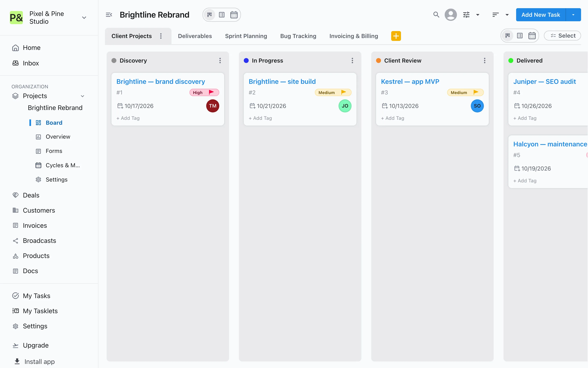Screen dimensions: 588x368
Task: Switch header view to kanban board
Action: (x=209, y=15)
